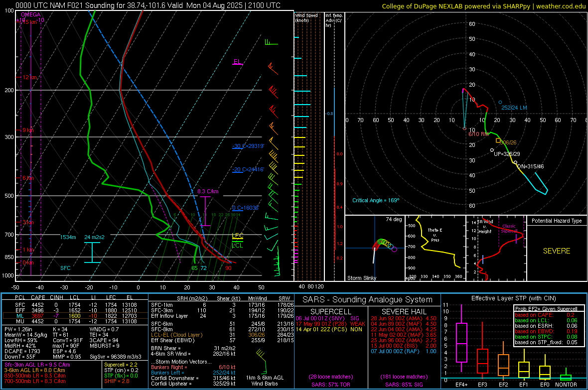Viewport: 588px width, 390px height.
Task: Click the Storm Slinky panel label
Action: pos(361,278)
